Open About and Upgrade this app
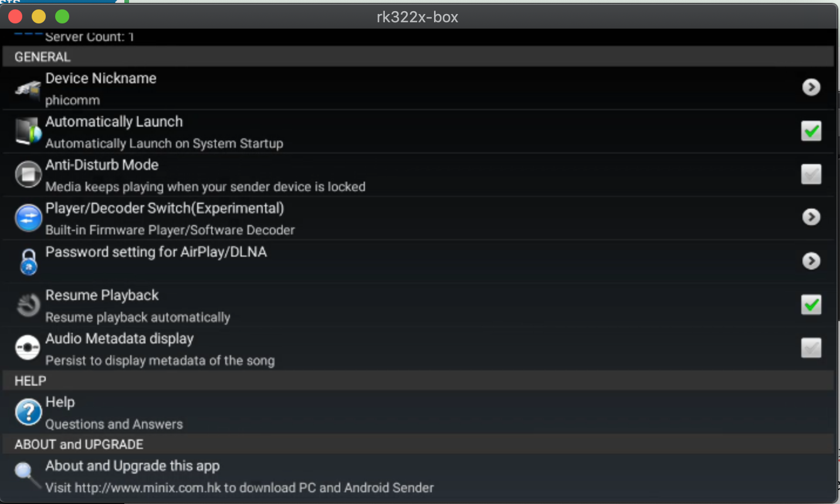Screen dimensions: 840x504 (418, 476)
